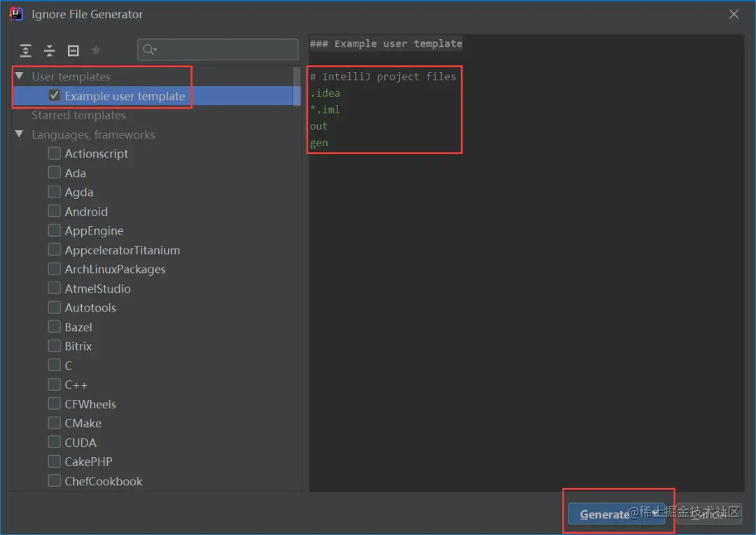This screenshot has width=756, height=535.
Task: Select the Starred templates group row
Action: 78,116
